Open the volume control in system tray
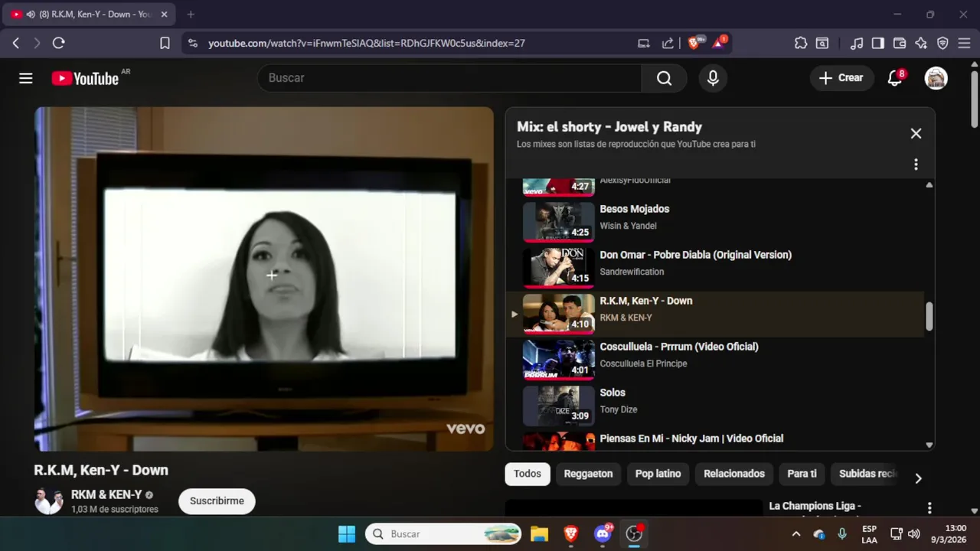This screenshot has width=980, height=551. 913,534
